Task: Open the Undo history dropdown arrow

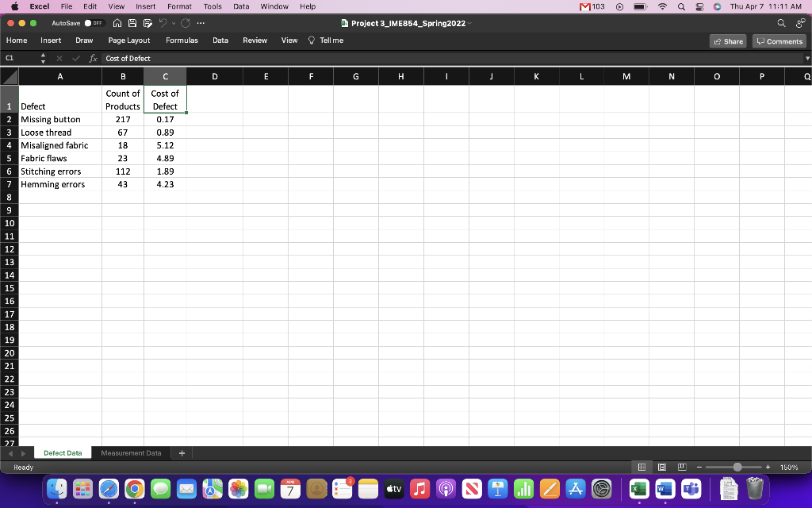Action: 174,23
